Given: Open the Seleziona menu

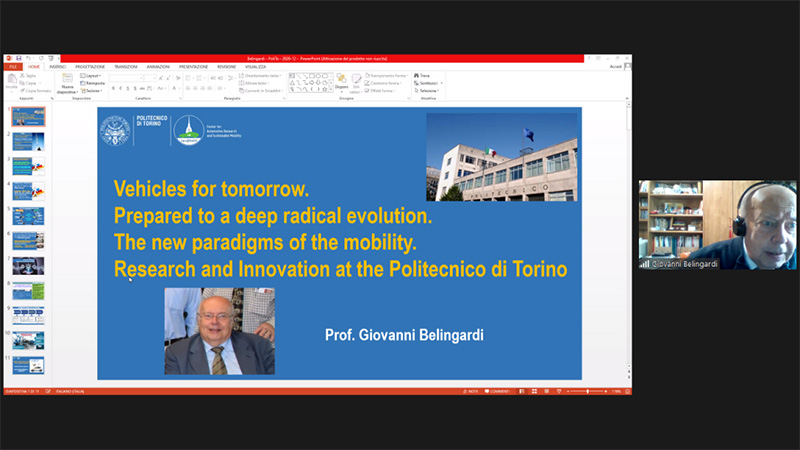Looking at the screenshot, I should click(427, 91).
